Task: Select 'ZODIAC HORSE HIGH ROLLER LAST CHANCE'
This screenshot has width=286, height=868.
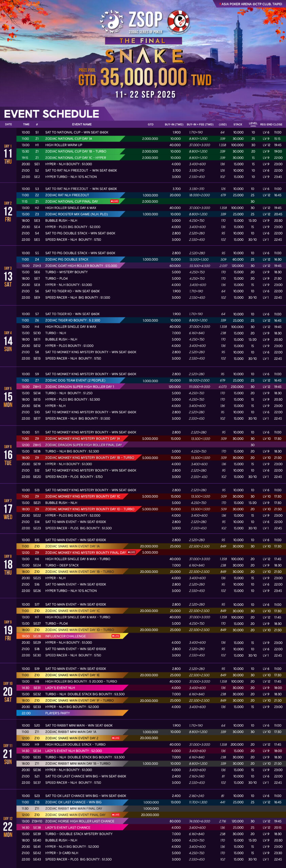Action: coord(80,821)
